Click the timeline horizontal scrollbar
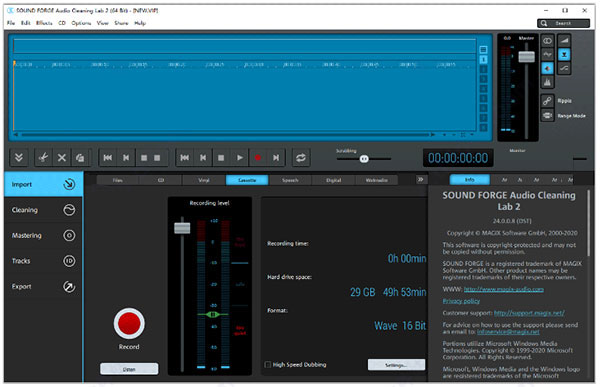This screenshot has height=387, width=600. (x=226, y=135)
